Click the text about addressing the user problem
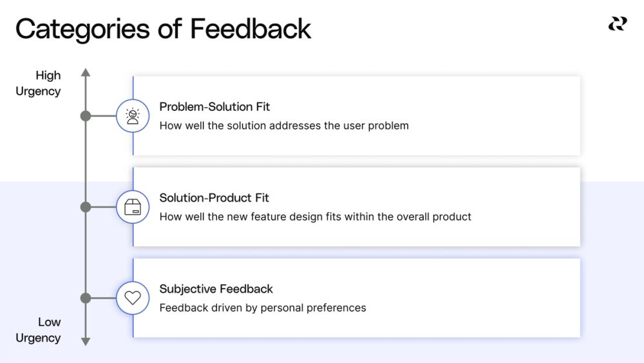This screenshot has width=644, height=363. tap(284, 126)
